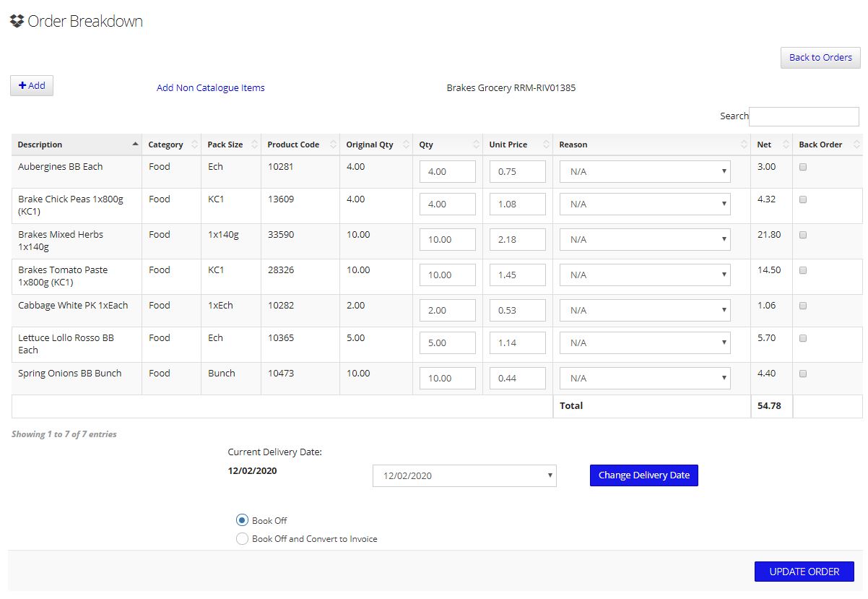Click the + Add button
868x599 pixels.
tap(32, 85)
